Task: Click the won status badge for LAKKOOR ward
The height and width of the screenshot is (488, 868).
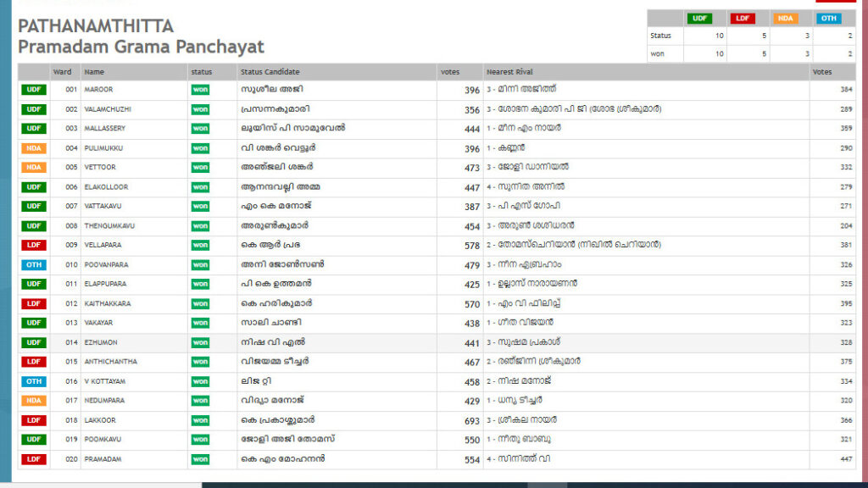Action: [x=200, y=420]
